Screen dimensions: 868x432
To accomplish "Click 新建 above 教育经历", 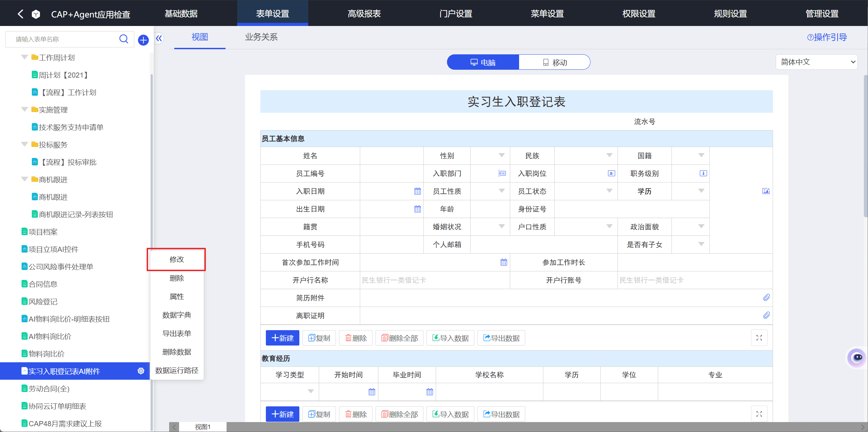I will (283, 338).
